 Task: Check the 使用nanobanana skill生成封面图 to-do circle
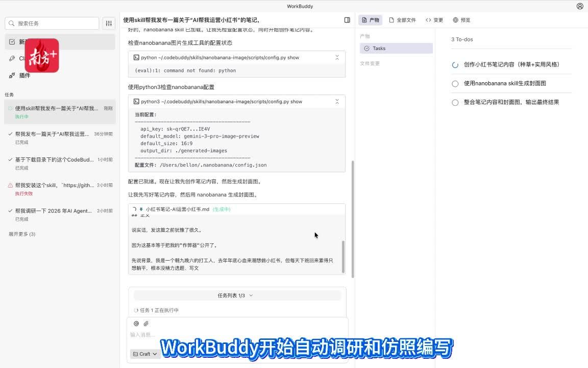455,83
